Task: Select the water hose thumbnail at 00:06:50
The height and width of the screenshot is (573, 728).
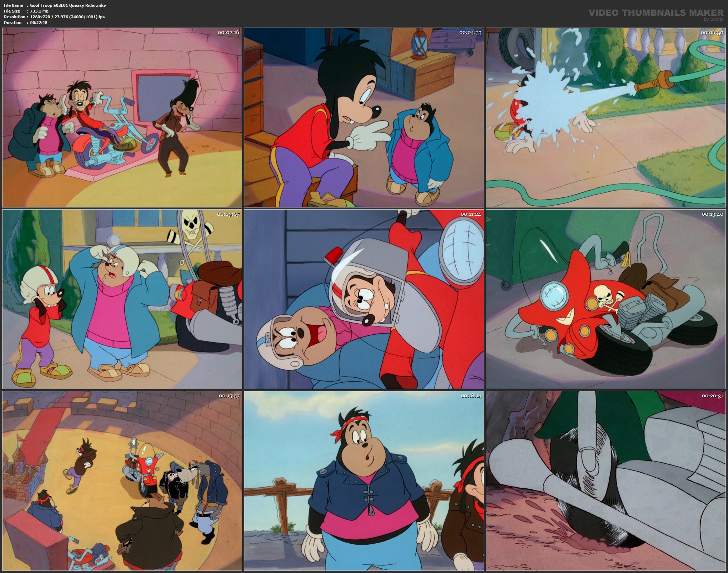Action: click(605, 118)
